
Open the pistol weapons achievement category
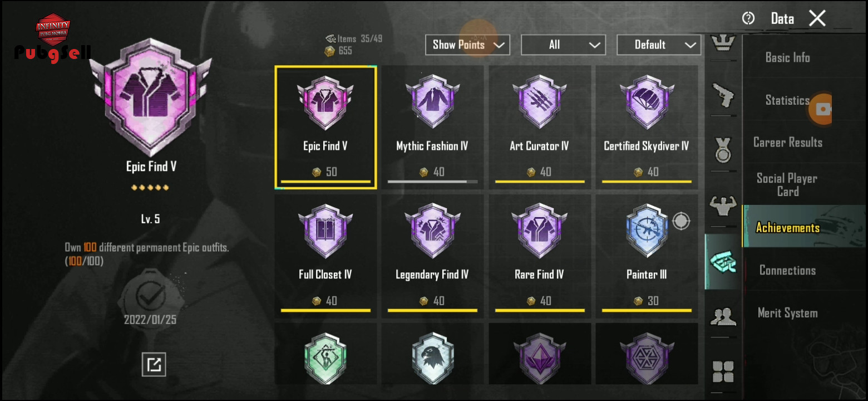723,96
